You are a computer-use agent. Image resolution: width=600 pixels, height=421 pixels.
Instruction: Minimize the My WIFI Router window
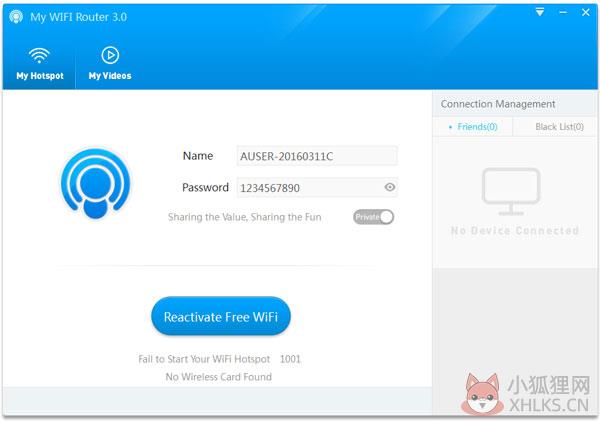(x=563, y=12)
